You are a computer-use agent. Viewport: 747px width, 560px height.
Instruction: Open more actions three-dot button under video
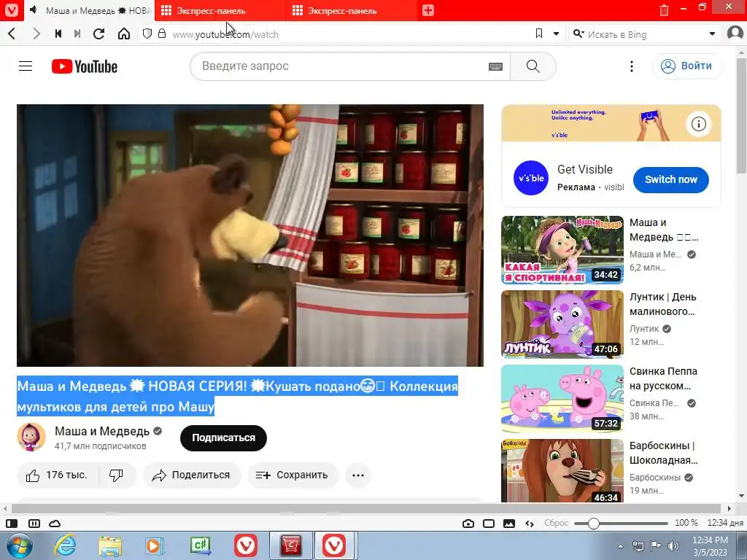click(357, 475)
